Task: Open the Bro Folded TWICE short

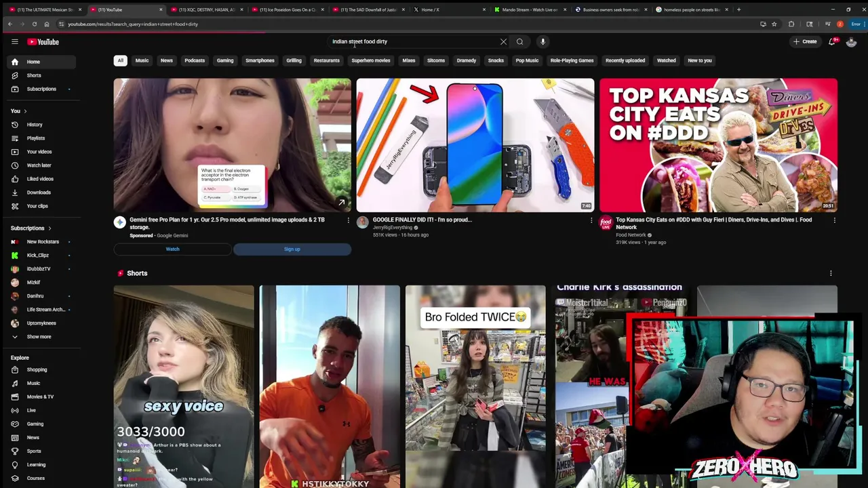Action: click(475, 386)
